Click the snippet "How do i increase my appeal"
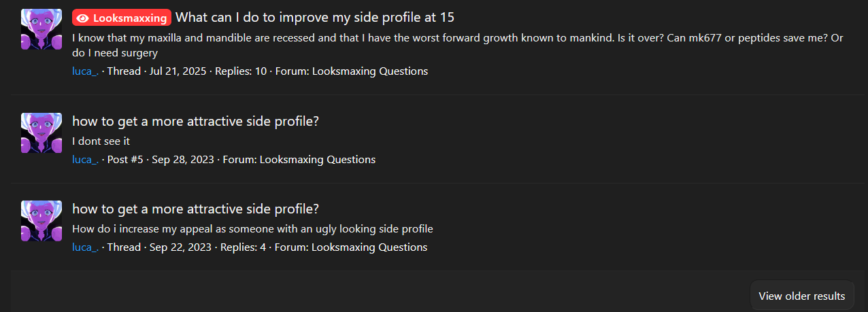The width and height of the screenshot is (868, 312). tap(252, 228)
